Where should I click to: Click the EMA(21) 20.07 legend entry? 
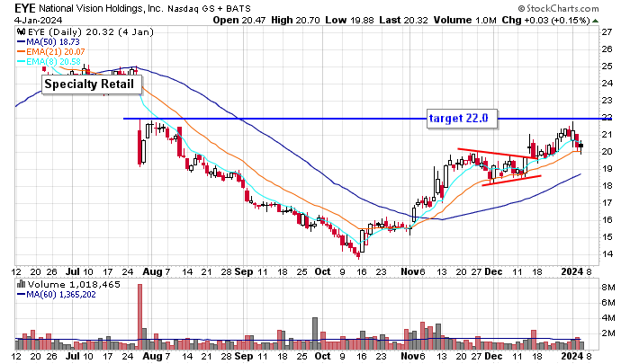(x=51, y=52)
